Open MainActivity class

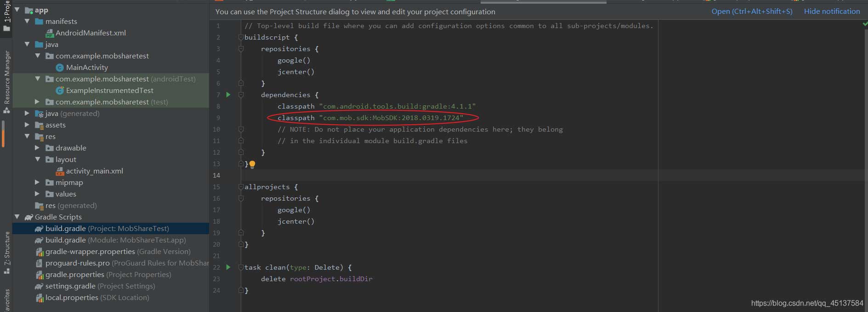(87, 67)
